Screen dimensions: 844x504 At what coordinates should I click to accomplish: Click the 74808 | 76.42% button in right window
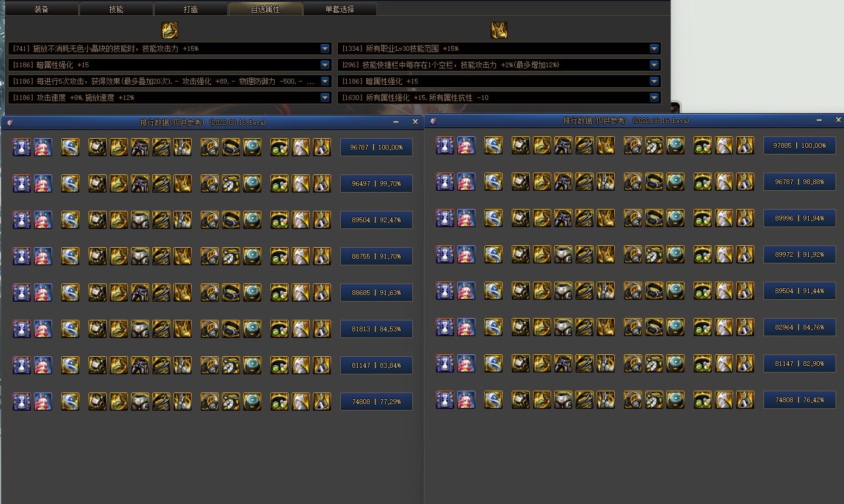point(800,400)
